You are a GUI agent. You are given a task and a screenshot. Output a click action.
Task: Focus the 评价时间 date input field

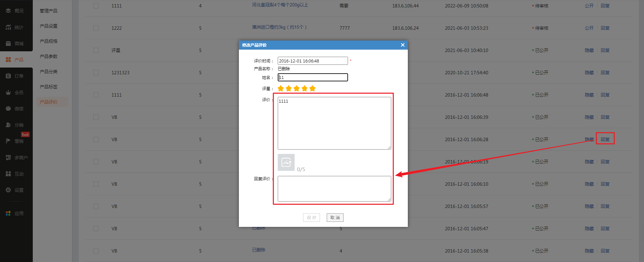tap(313, 61)
